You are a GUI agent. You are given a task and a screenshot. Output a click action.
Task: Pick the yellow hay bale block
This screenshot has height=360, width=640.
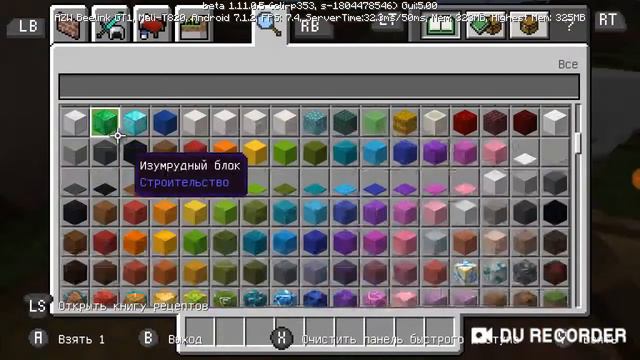pyautogui.click(x=405, y=122)
